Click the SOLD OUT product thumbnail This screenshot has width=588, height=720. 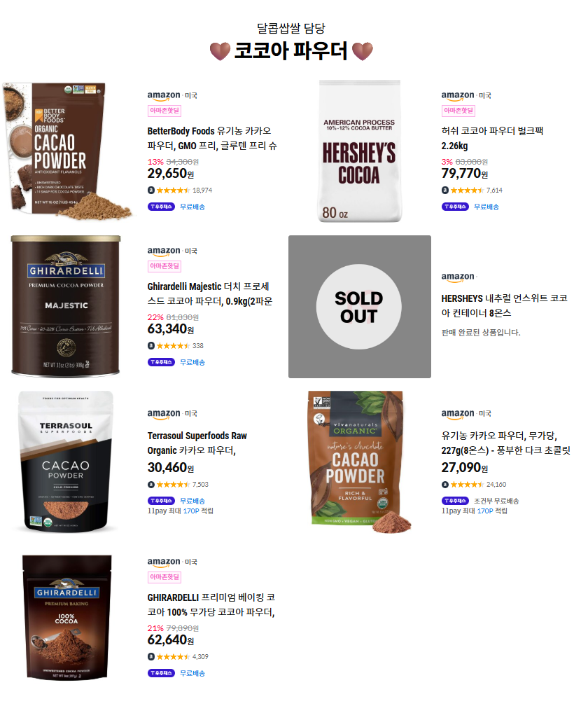click(359, 307)
